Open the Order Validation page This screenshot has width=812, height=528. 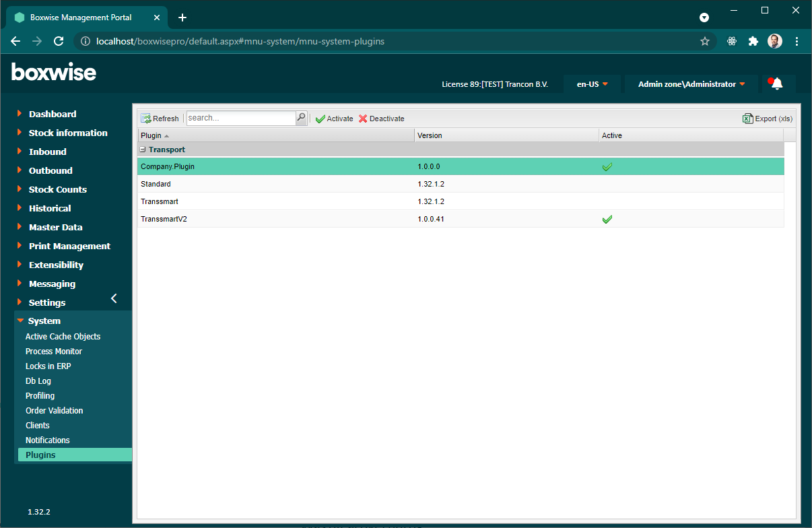(55, 410)
